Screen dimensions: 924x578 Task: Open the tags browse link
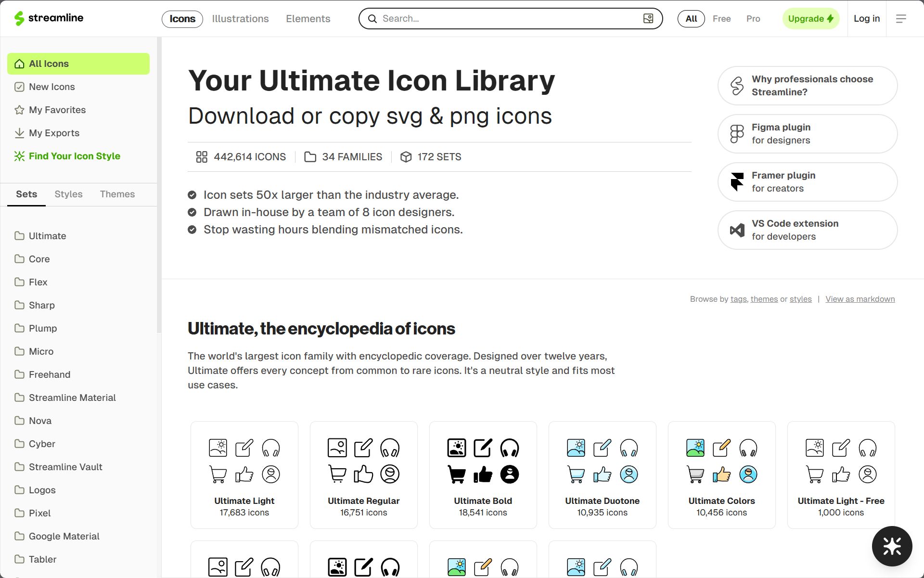pos(738,299)
